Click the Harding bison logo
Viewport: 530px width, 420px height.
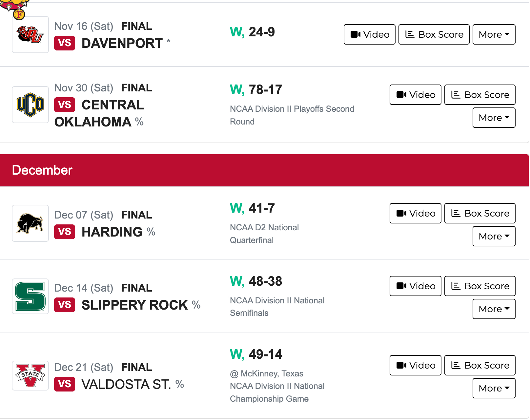pos(30,223)
